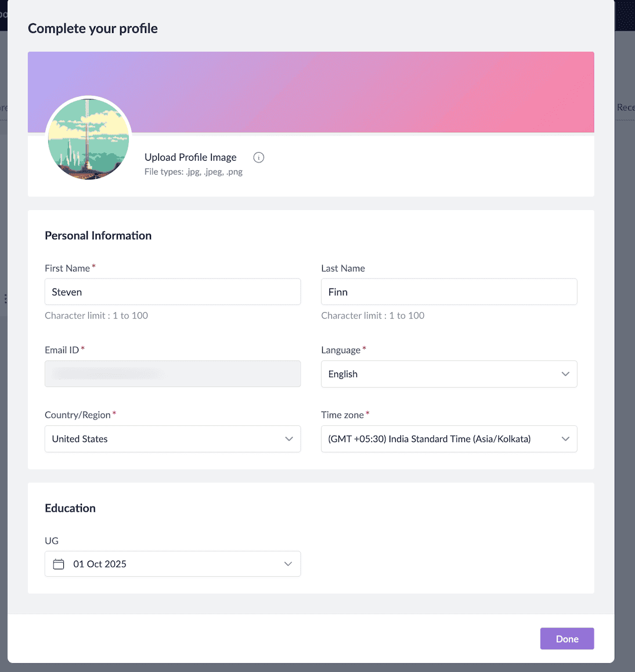The image size is (635, 672).
Task: Click the circular profile avatar picture
Action: coord(89,138)
